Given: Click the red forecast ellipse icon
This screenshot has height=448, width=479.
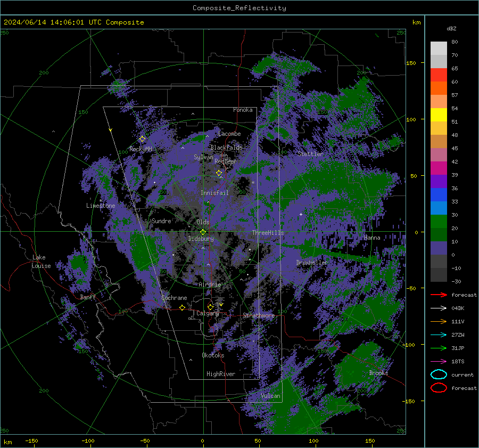Looking at the screenshot, I should click(x=439, y=388).
